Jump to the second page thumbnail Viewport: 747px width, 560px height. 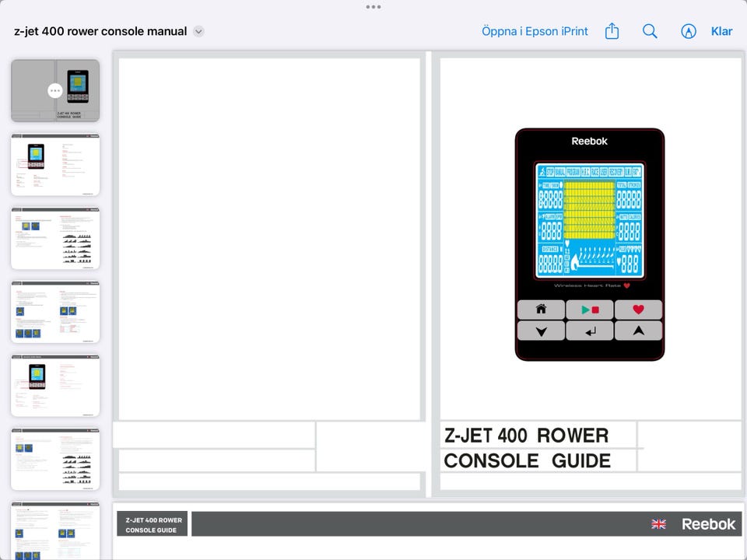(x=55, y=164)
